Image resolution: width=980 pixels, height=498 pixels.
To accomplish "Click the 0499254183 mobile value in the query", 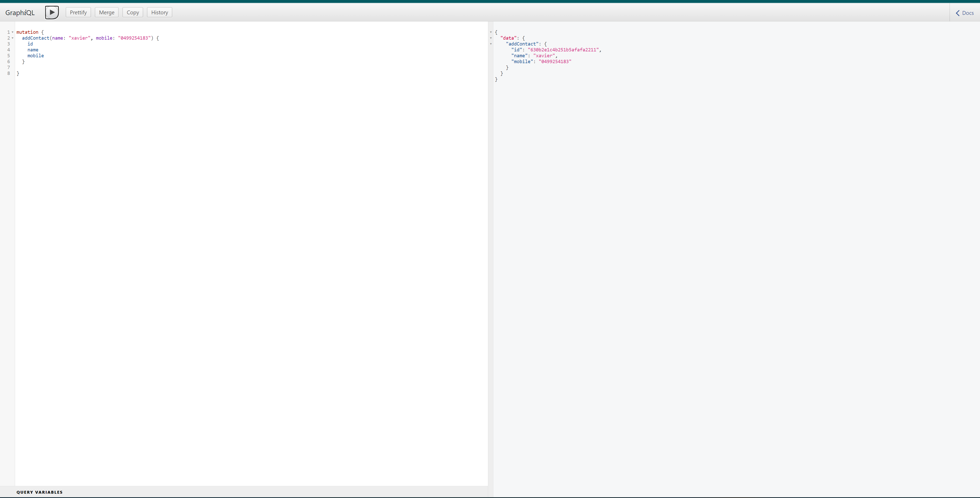I will pos(133,38).
